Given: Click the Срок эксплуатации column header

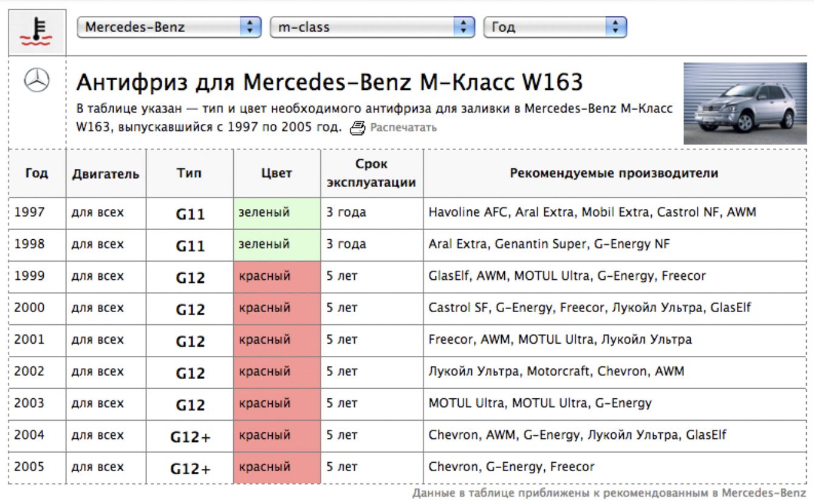Looking at the screenshot, I should pyautogui.click(x=372, y=173).
